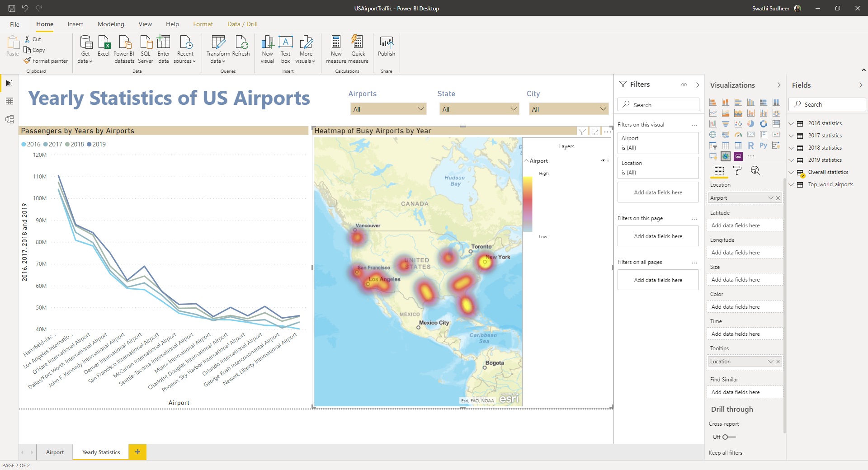Expand the Top_world_airports table
The height and width of the screenshot is (470, 868).
pyautogui.click(x=792, y=184)
